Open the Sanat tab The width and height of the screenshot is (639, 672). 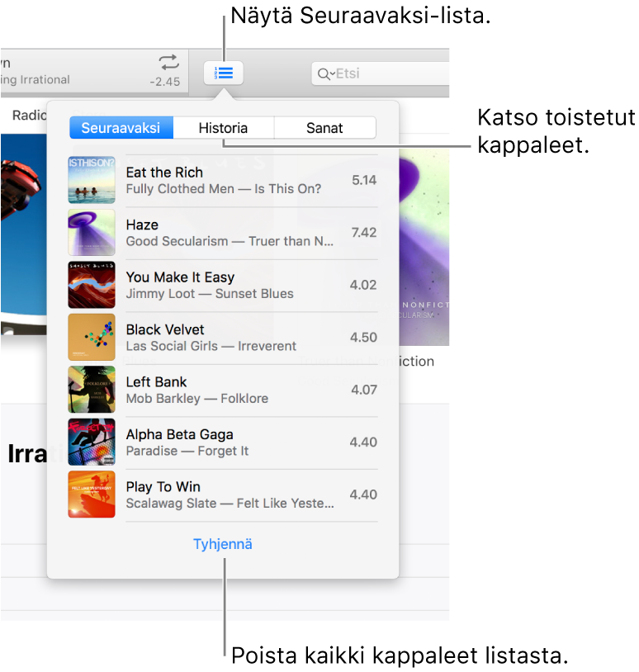click(x=324, y=128)
